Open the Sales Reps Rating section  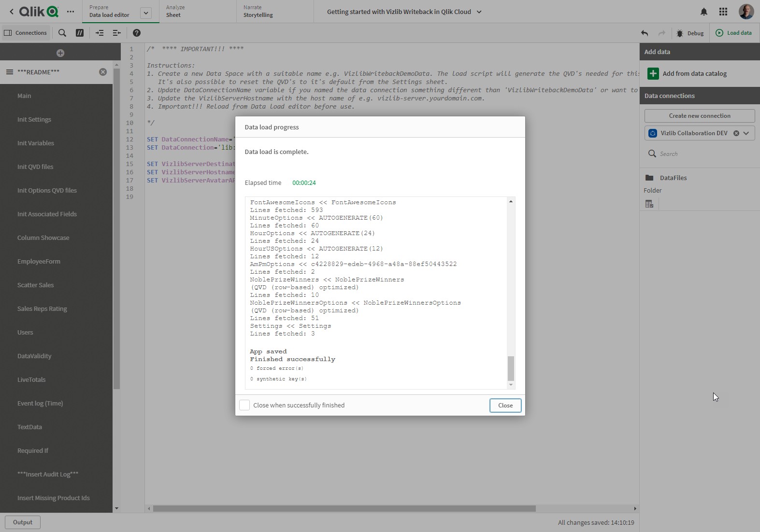pyautogui.click(x=56, y=308)
